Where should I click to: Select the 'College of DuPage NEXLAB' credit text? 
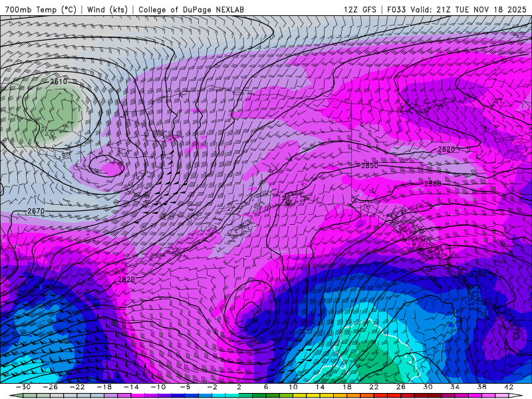tap(191, 9)
